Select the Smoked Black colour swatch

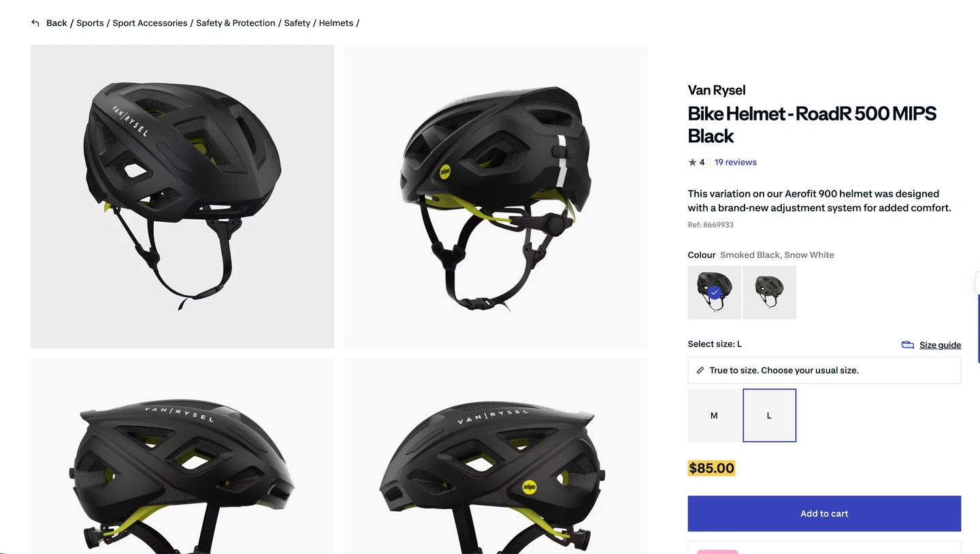[x=715, y=292]
